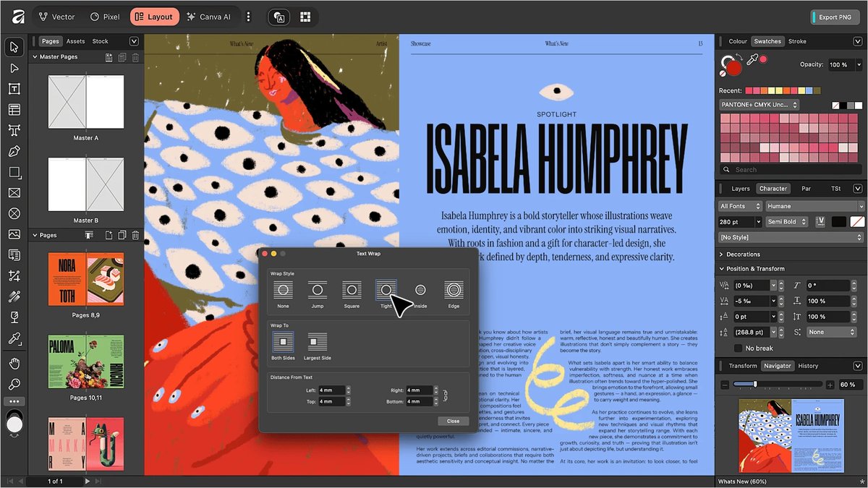Collapse the Pages section
The image size is (868, 488).
click(x=34, y=235)
